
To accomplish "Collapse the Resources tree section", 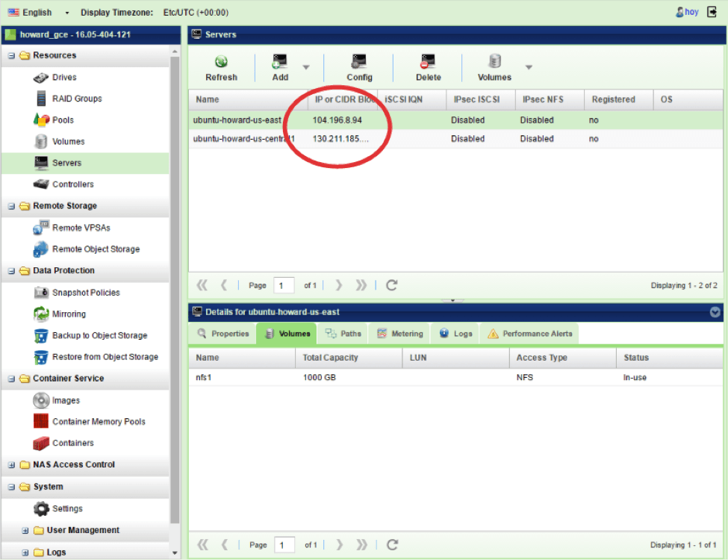I will [x=11, y=56].
